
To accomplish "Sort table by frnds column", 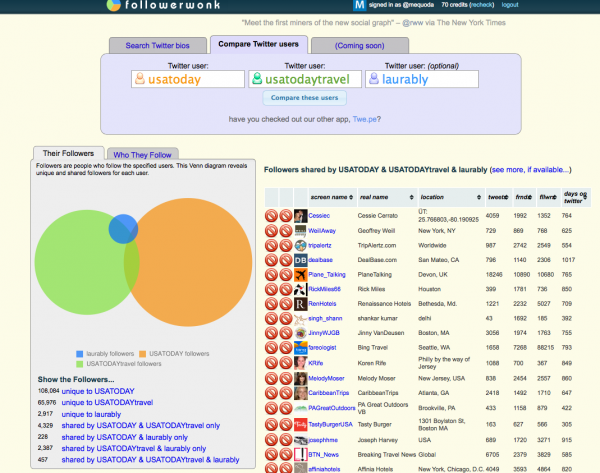I will (524, 197).
